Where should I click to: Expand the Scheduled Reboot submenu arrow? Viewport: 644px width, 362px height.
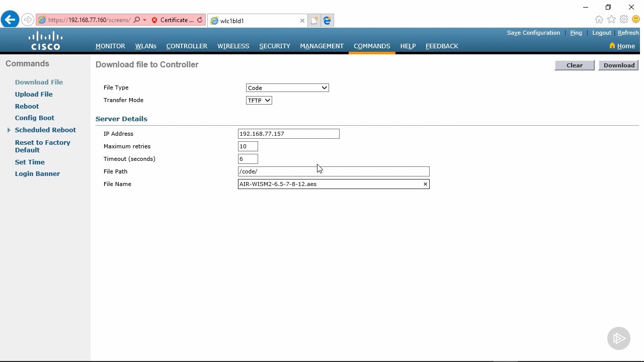pos(9,130)
